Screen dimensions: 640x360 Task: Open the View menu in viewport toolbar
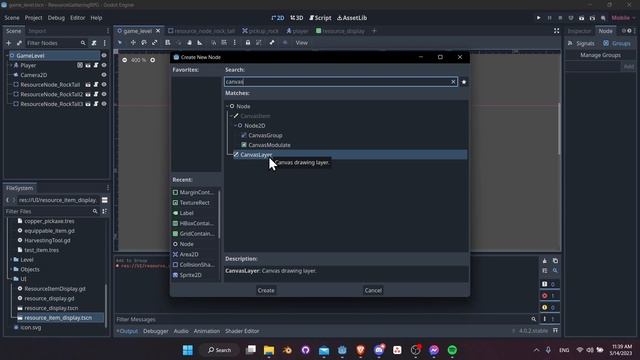[x=302, y=42]
